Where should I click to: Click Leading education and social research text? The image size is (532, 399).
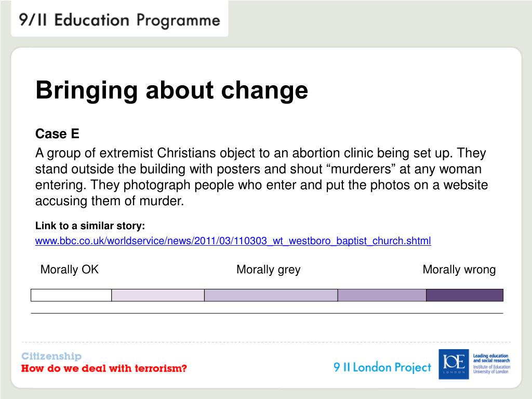(x=491, y=358)
